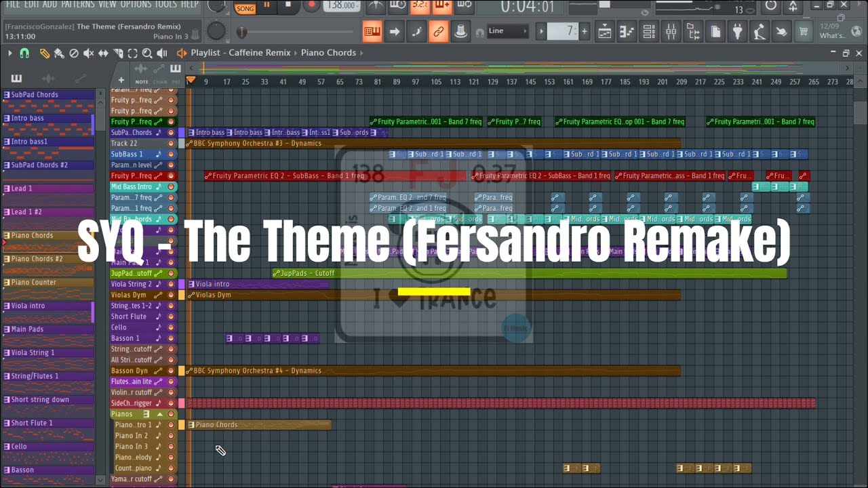This screenshot has width=868, height=488.
Task: Select the Slip tool
Action: [x=103, y=53]
